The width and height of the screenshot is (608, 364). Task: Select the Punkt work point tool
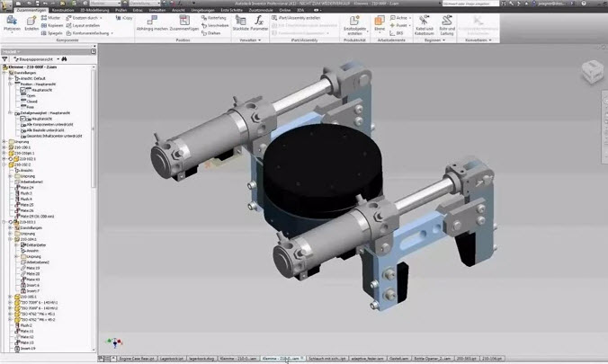pos(398,25)
